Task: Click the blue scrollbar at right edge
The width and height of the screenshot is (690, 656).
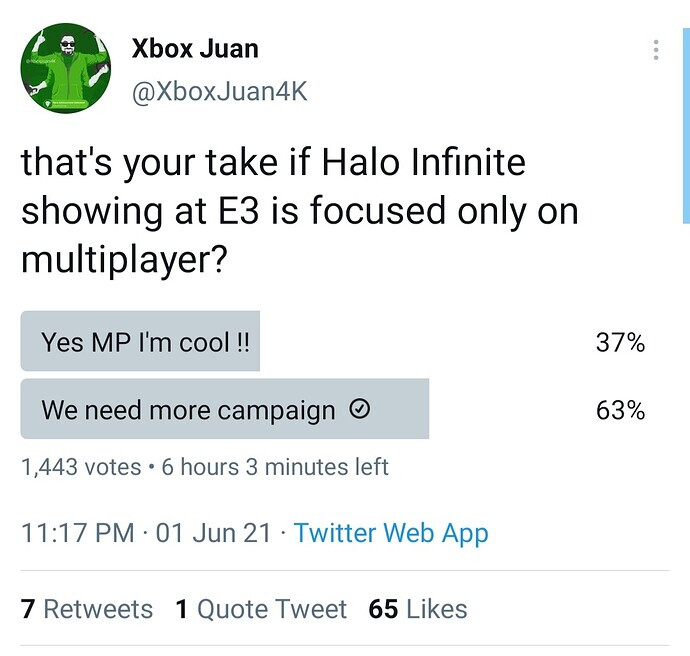Action: coord(686,125)
